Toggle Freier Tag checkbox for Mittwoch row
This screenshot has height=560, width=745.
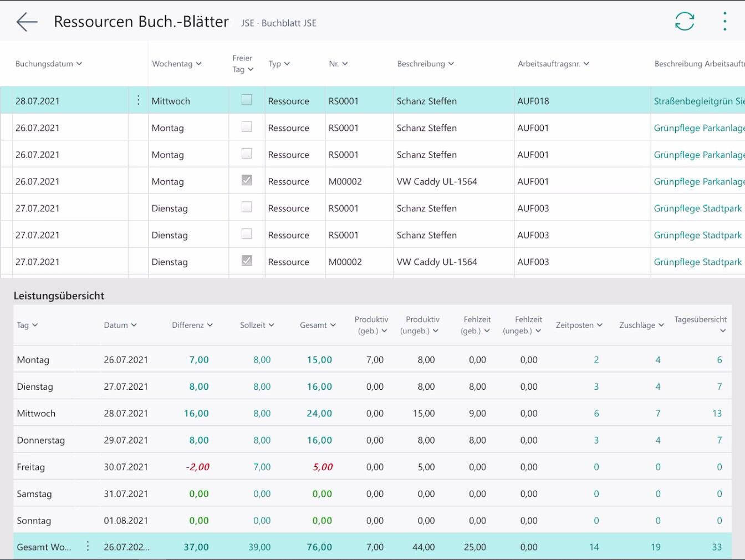pos(247,100)
